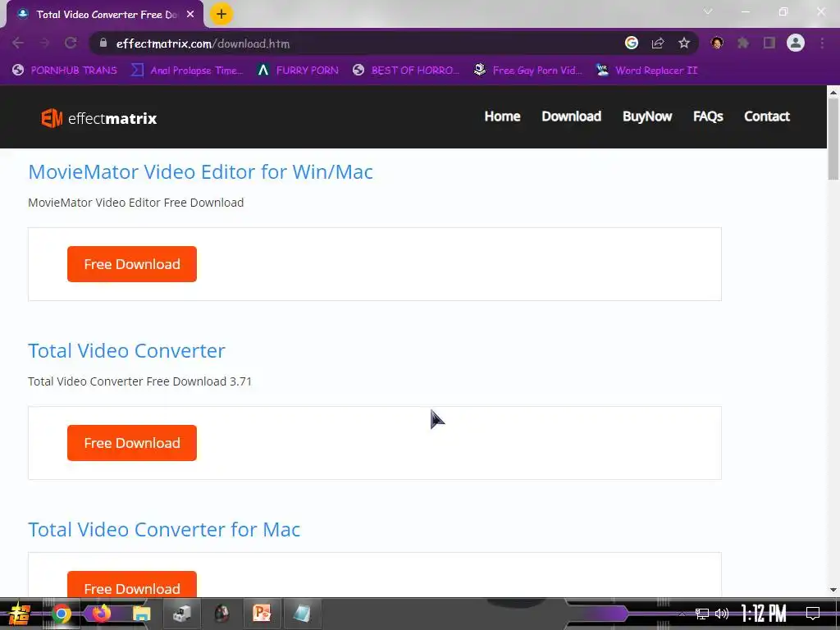
Task: Click the taskbar icon right of File Explorer
Action: pyautogui.click(x=181, y=613)
